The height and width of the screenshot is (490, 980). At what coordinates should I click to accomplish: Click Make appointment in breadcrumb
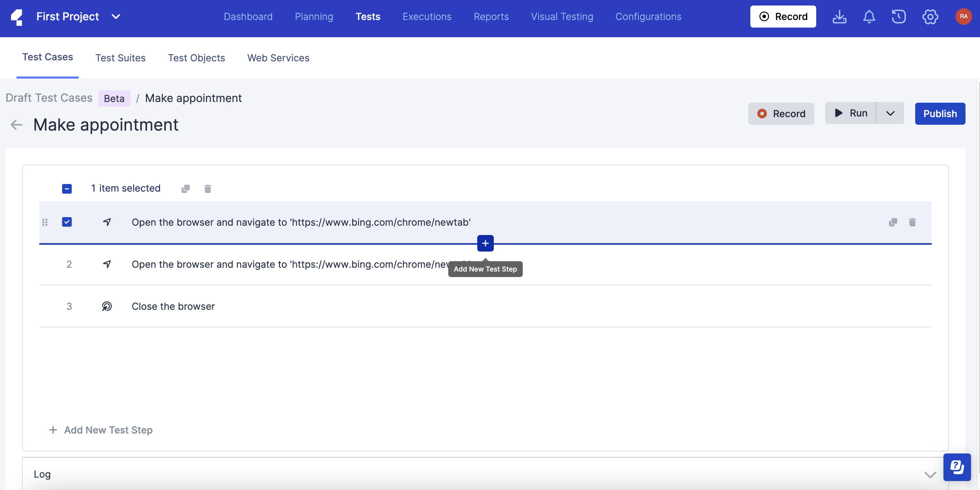pyautogui.click(x=193, y=98)
